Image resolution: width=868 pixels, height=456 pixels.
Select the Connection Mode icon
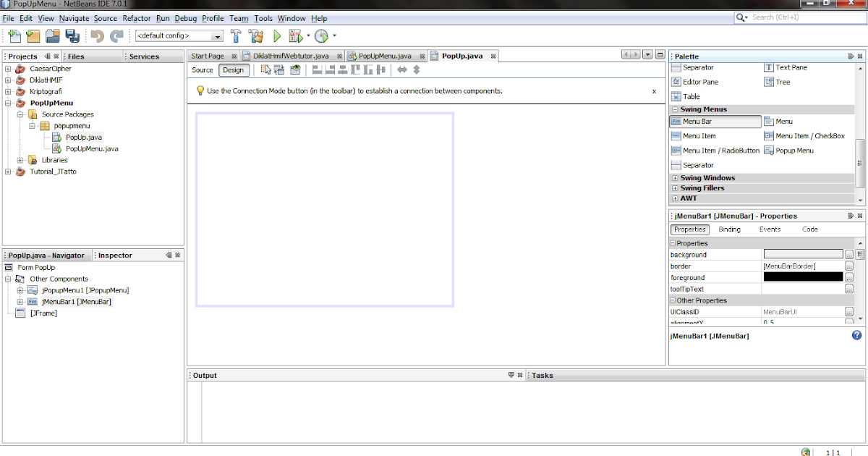(x=279, y=69)
